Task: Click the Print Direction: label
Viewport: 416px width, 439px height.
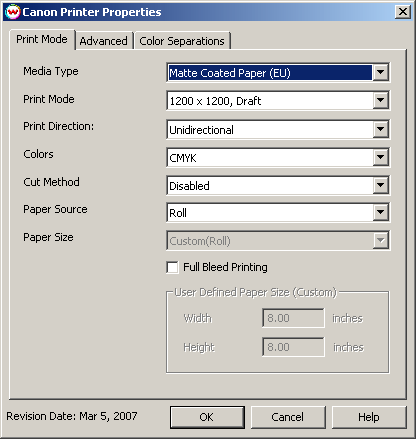Action: pyautogui.click(x=59, y=126)
